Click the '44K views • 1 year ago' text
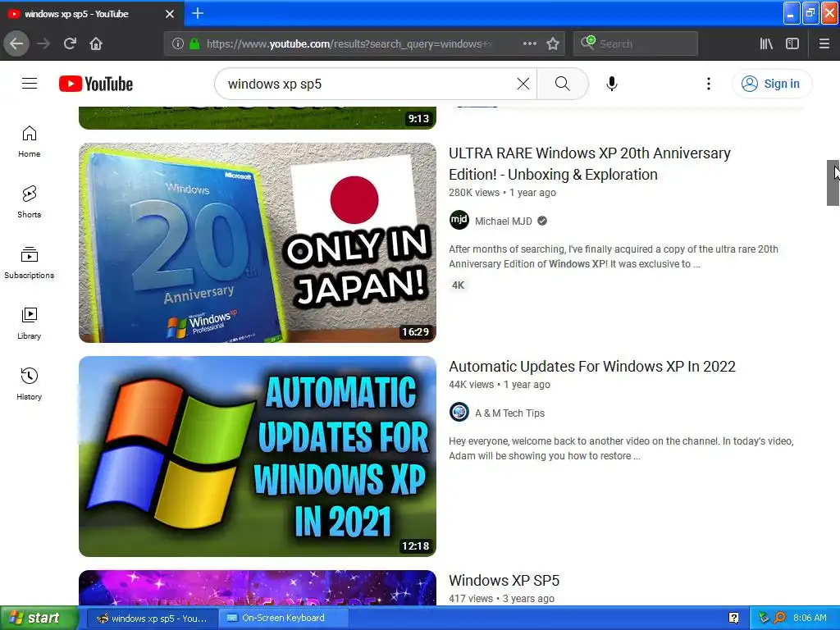 click(500, 384)
